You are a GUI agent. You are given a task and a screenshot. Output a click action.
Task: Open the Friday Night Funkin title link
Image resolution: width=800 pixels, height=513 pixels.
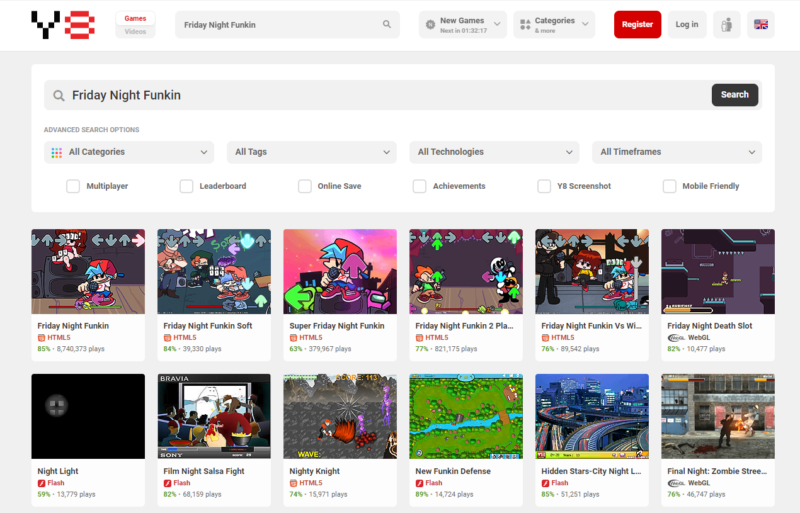[x=73, y=326]
